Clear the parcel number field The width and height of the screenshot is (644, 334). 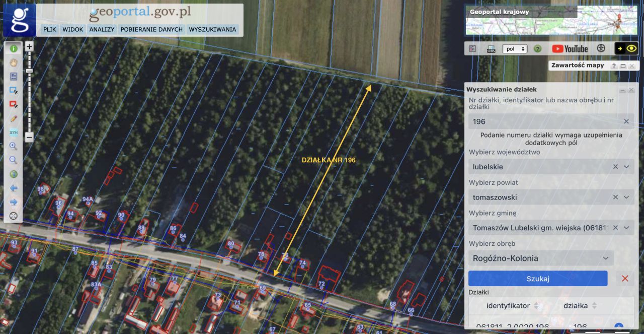tap(626, 121)
